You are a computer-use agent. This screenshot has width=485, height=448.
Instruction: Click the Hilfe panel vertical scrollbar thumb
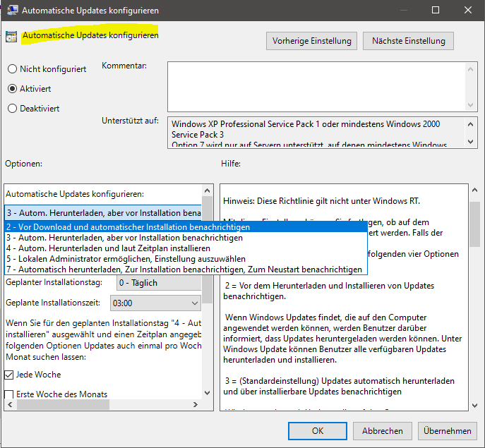[x=475, y=224]
